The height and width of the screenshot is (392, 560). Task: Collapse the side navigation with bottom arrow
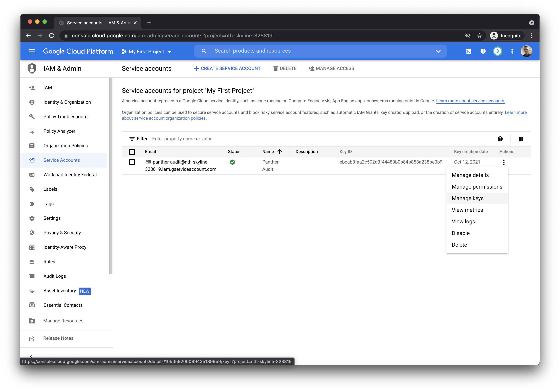[32, 356]
